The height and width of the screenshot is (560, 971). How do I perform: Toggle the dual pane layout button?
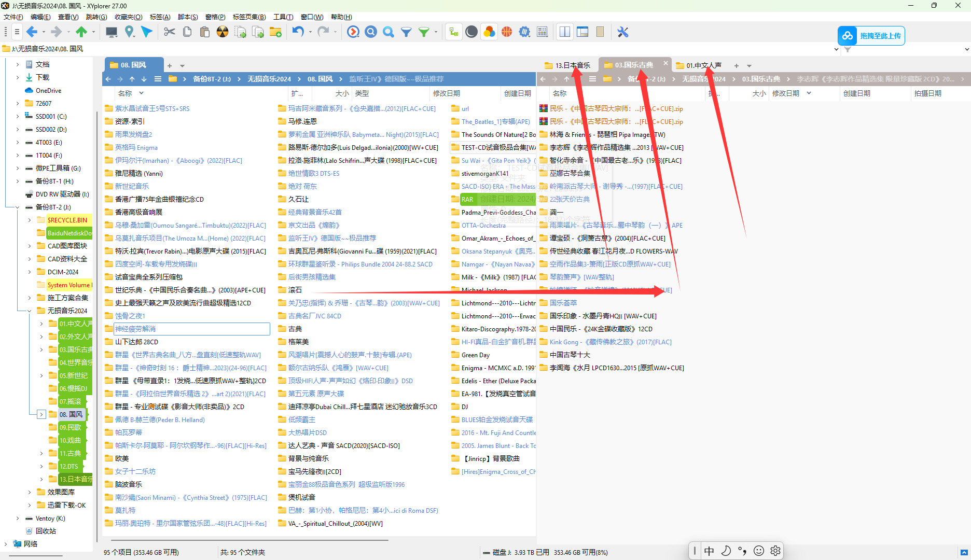coord(565,32)
